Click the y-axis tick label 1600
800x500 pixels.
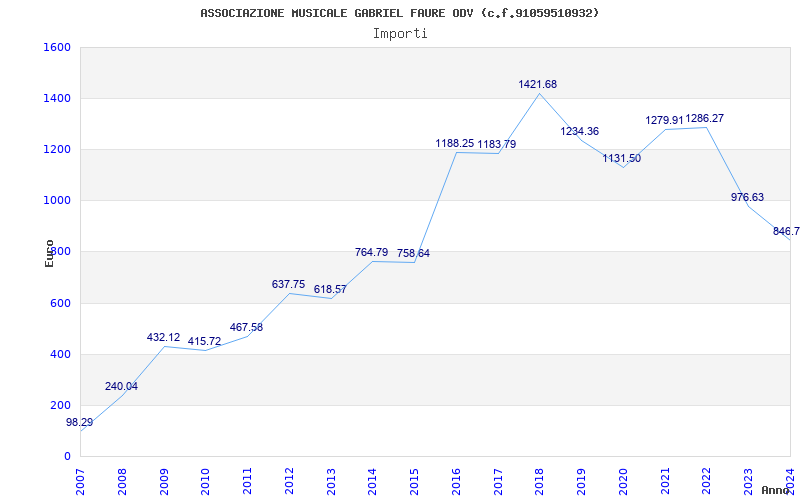tap(57, 47)
